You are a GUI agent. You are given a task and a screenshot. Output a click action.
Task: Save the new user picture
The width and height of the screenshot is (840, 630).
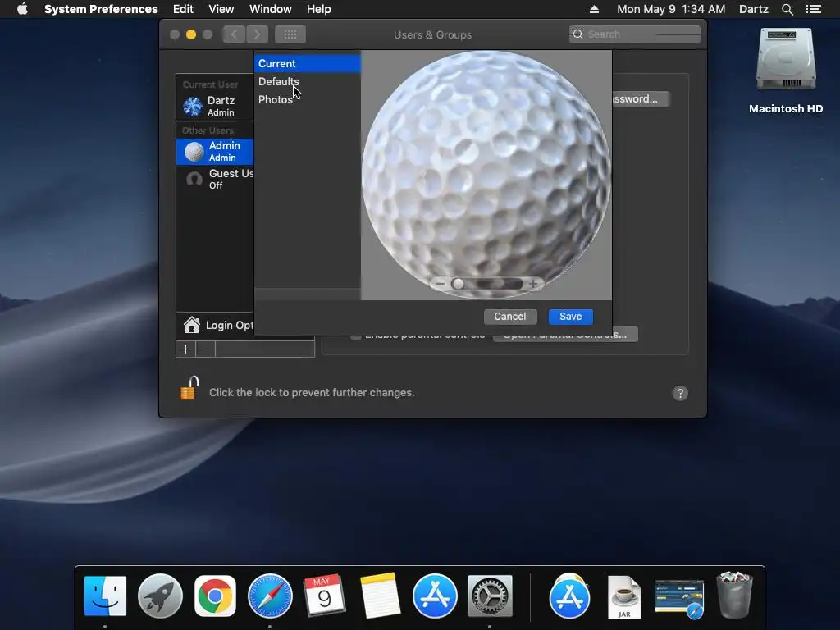click(571, 317)
